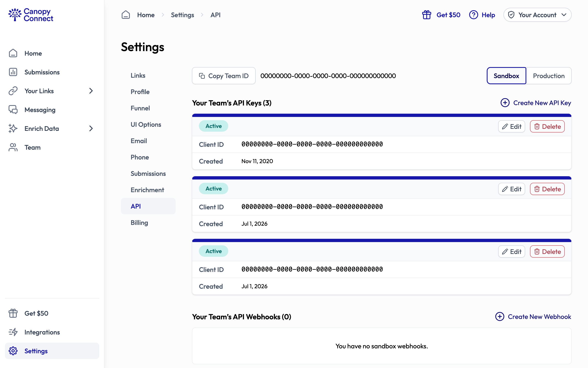The width and height of the screenshot is (588, 368).
Task: Click the Nov 11, 2020 created date
Action: coord(257,161)
